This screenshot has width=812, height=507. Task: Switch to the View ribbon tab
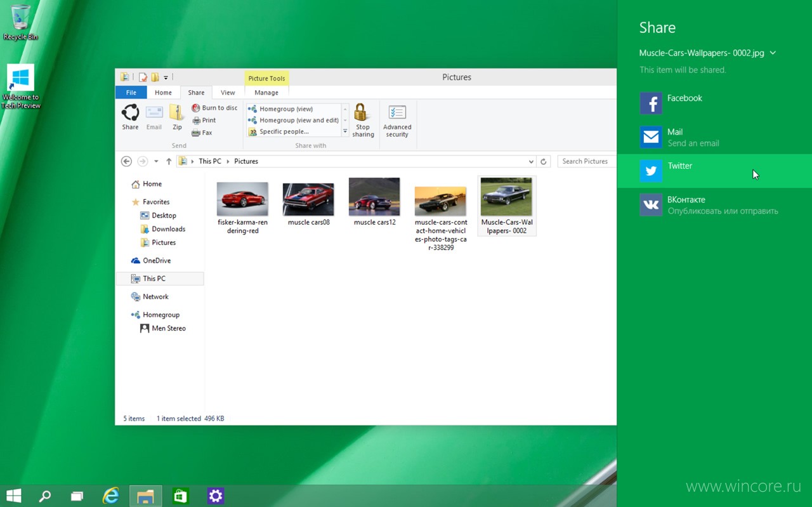point(228,93)
